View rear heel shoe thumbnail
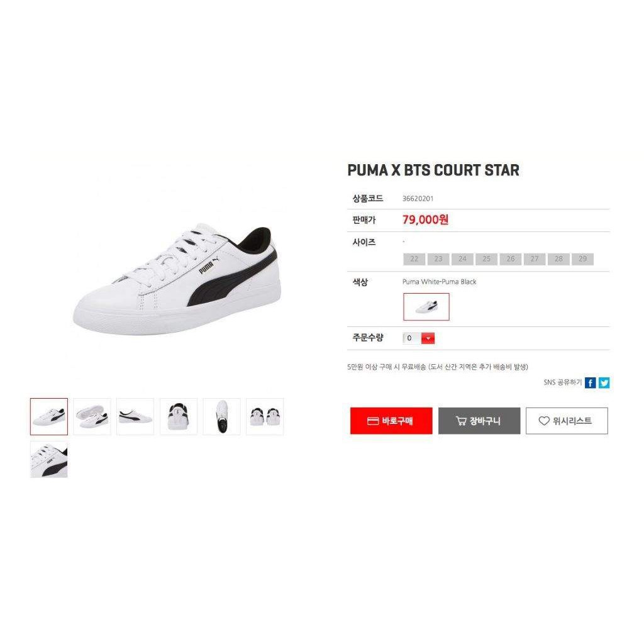 coord(179,416)
